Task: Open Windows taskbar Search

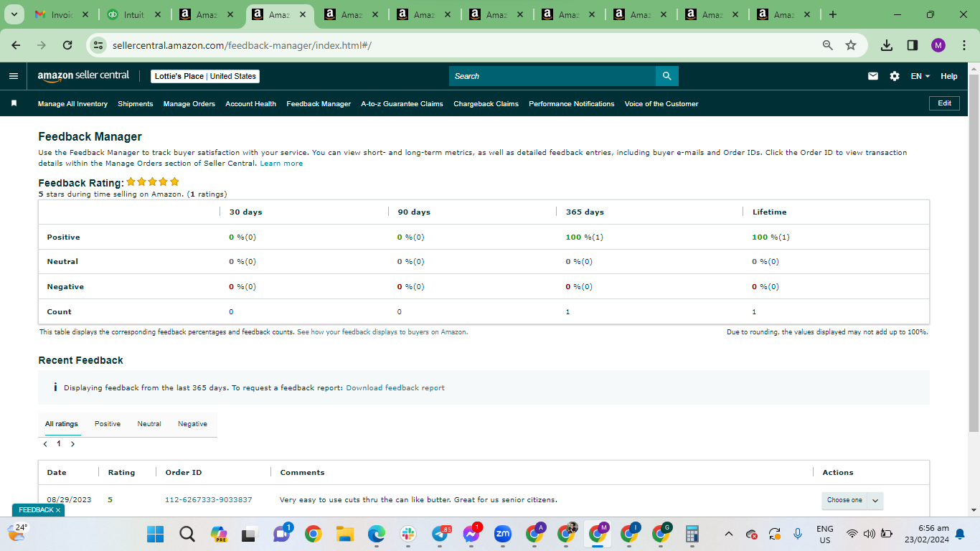Action: coord(187,534)
